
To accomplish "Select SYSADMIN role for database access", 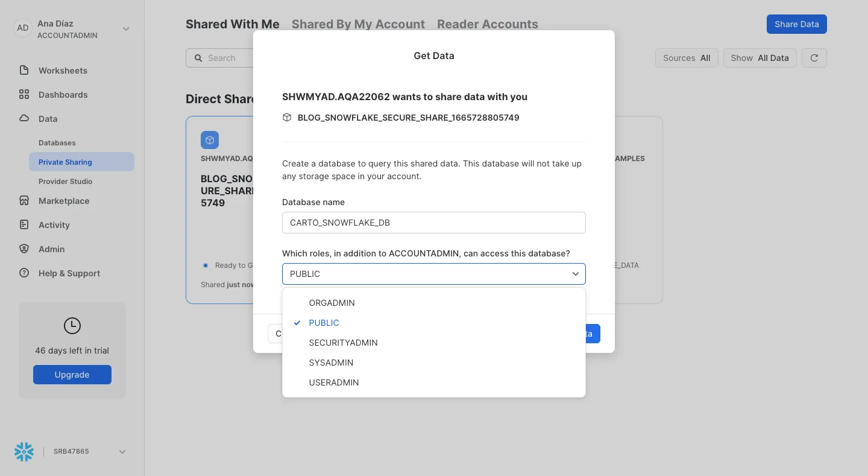I will 331,363.
